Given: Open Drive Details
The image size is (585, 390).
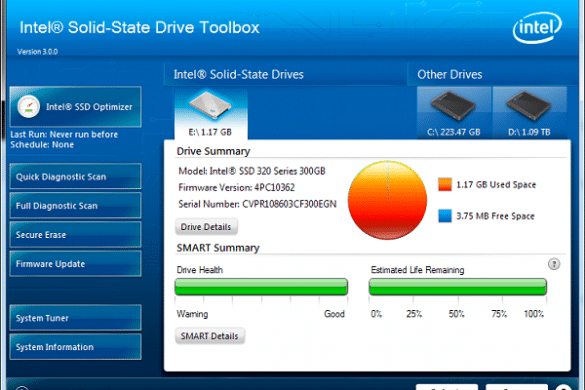Looking at the screenshot, I should pyautogui.click(x=206, y=227).
